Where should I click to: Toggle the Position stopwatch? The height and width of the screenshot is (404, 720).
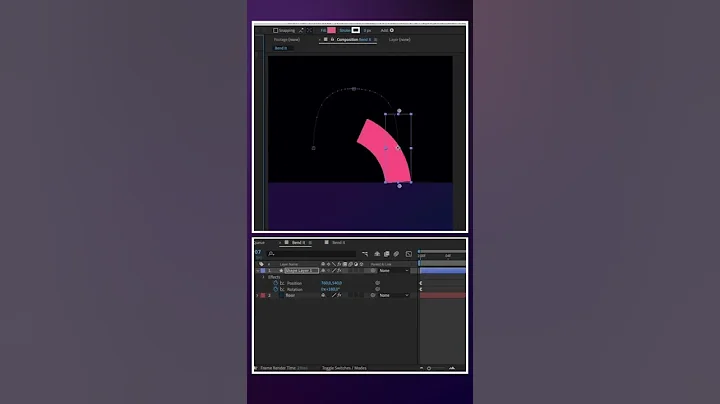coord(276,283)
